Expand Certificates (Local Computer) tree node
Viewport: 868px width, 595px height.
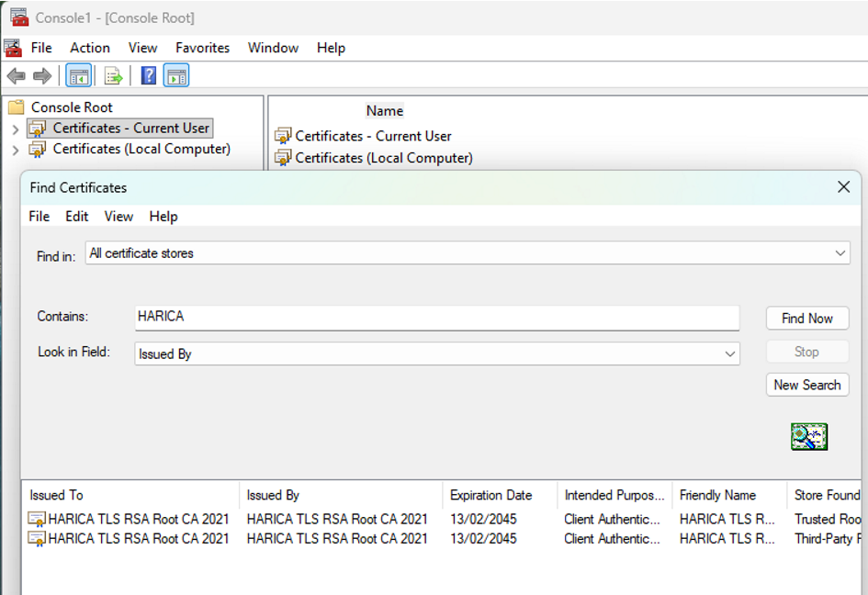click(x=16, y=150)
